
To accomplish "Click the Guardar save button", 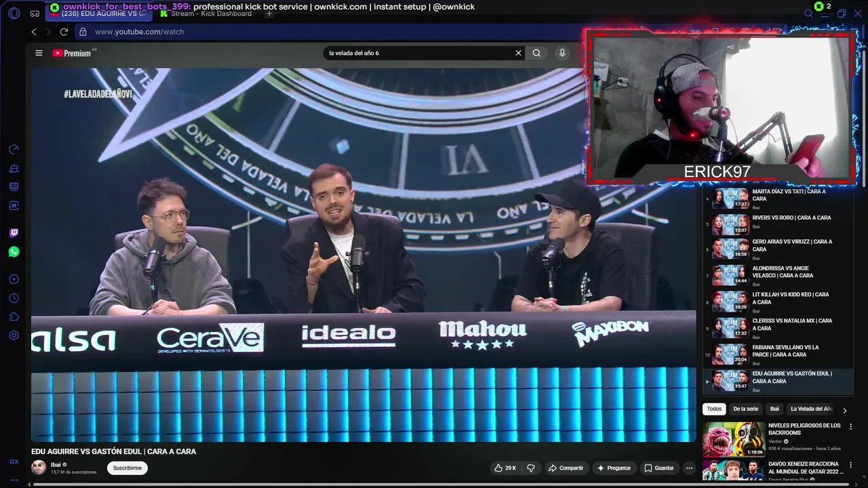I will tap(659, 468).
